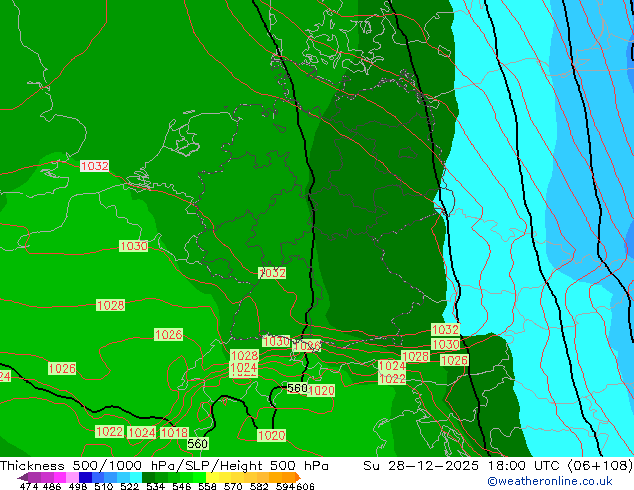The width and height of the screenshot is (634, 490).
Task: Click the darkest green legend swatch above 534
Action: [148, 477]
